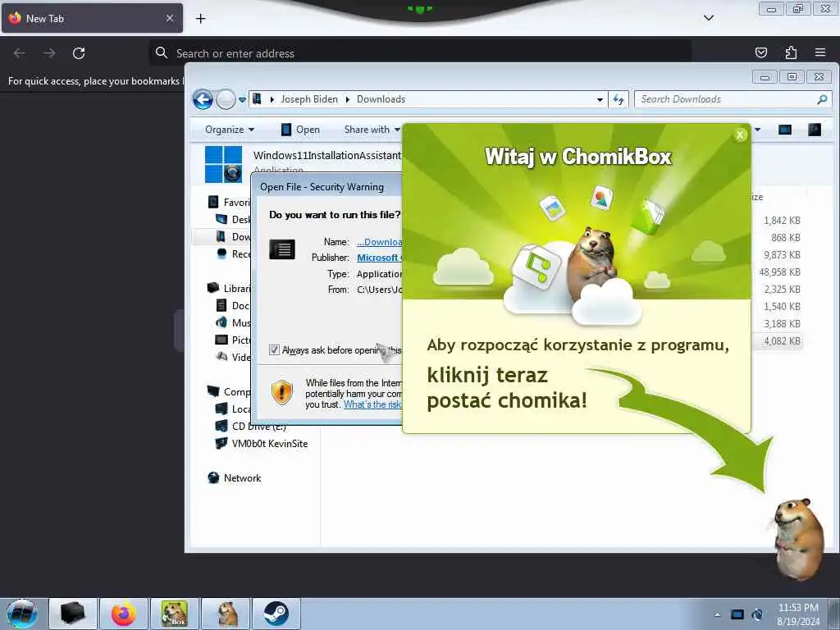
Task: Open the Firefox extensions icon
Action: [791, 52]
